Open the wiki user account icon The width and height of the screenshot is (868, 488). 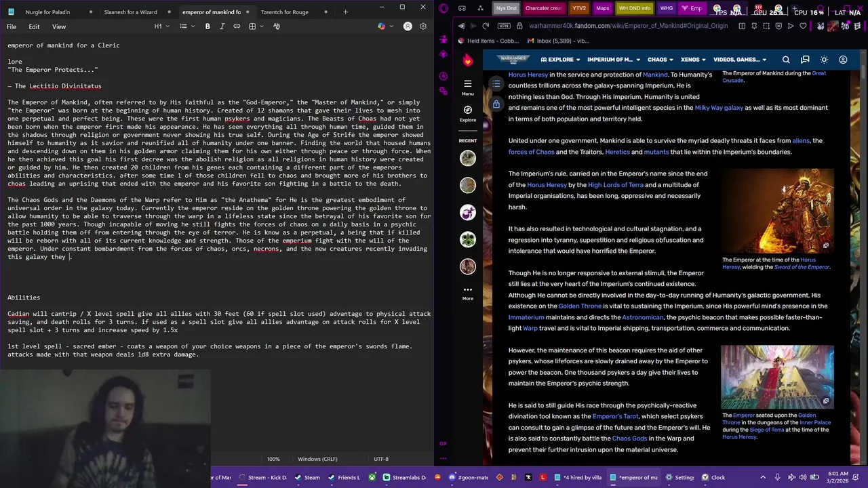(843, 60)
